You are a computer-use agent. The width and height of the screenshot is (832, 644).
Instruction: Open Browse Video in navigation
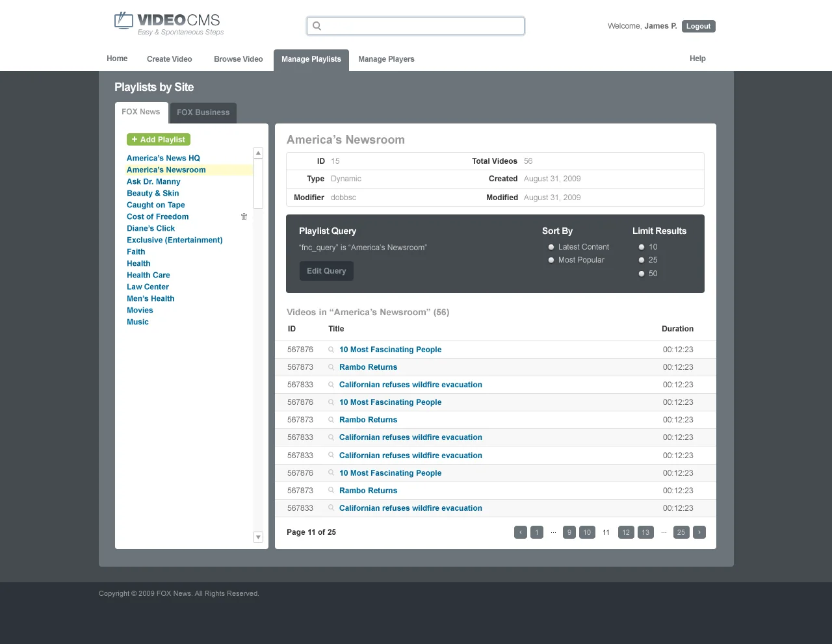[239, 59]
